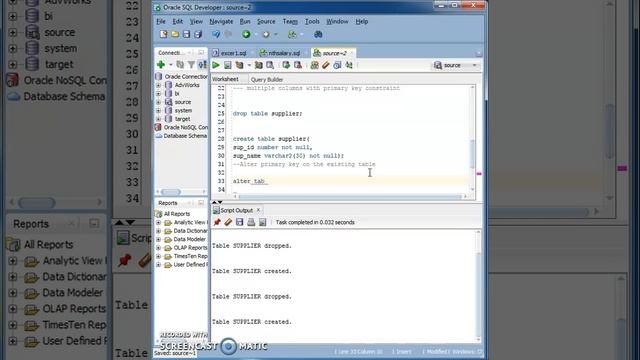Click the SQL Tuning Advisor icon
The width and height of the screenshot is (640, 360).
(270, 65)
